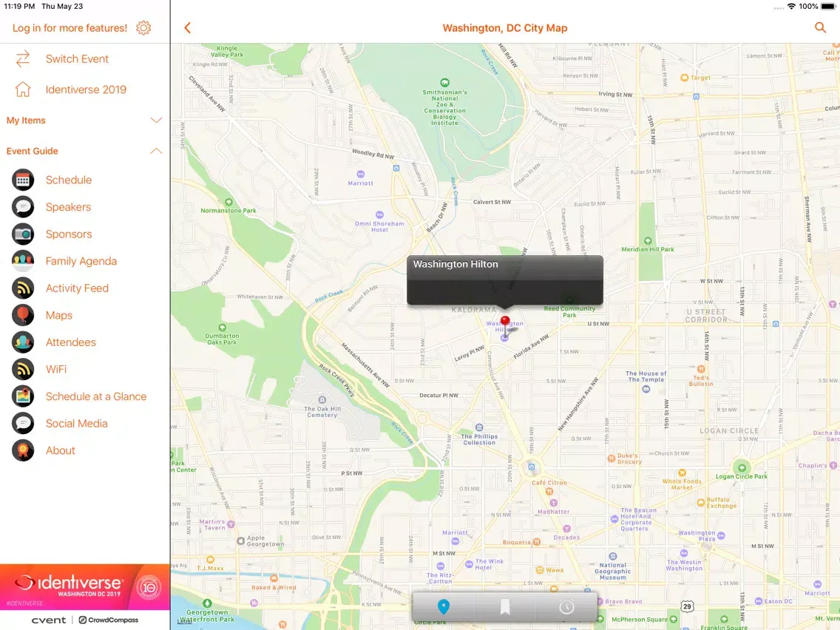Open the map search magnifier
This screenshot has width=840, height=630.
[x=820, y=28]
